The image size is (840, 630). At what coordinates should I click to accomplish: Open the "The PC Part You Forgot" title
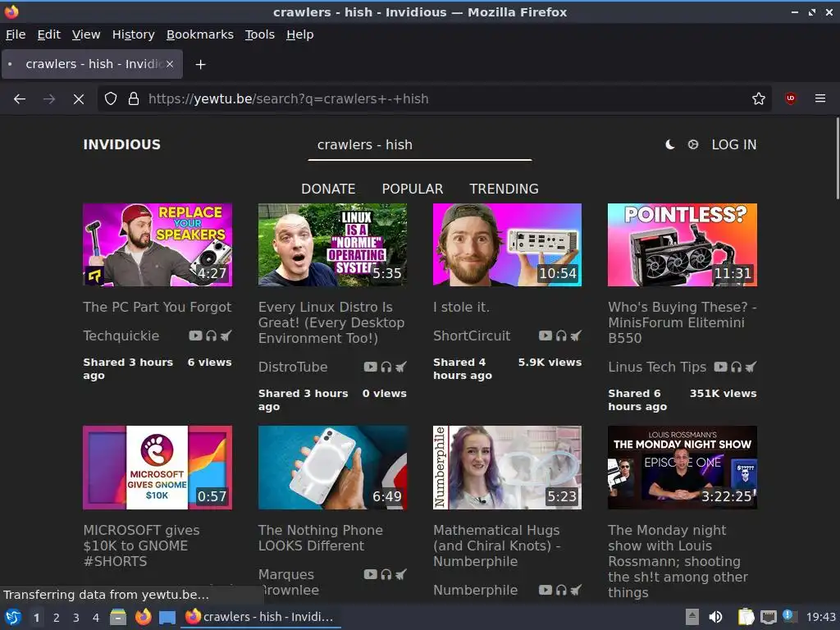(157, 307)
